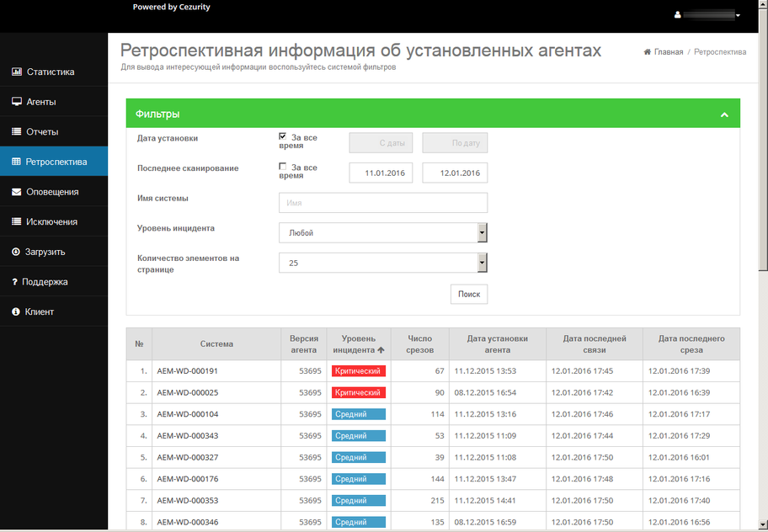Click the Statistics chart icon in sidebar
This screenshot has height=532, width=768.
[17, 72]
